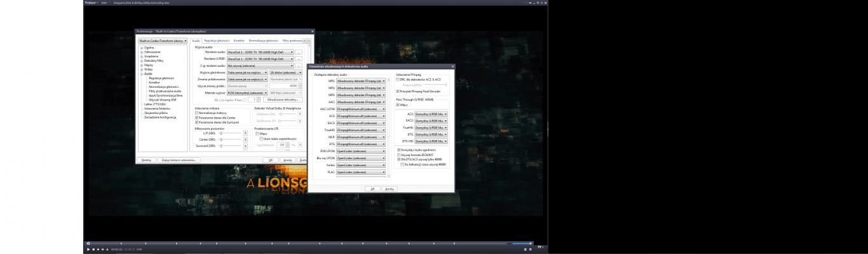This screenshot has width=868, height=254.
Task: Open the TrueHD decoder dropdown in decoder list
Action: coord(361,130)
